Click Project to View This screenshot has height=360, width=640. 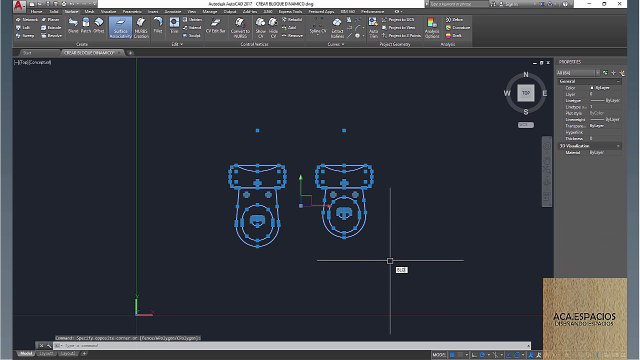click(x=399, y=27)
